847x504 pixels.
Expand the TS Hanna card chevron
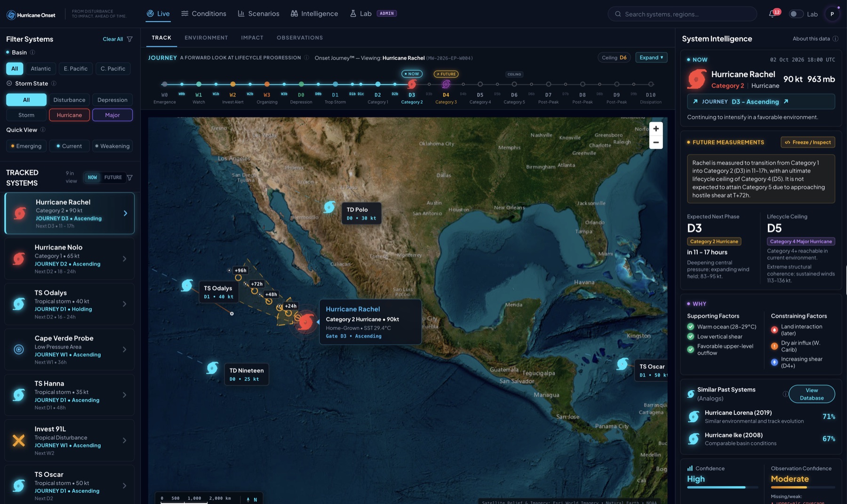pos(124,395)
